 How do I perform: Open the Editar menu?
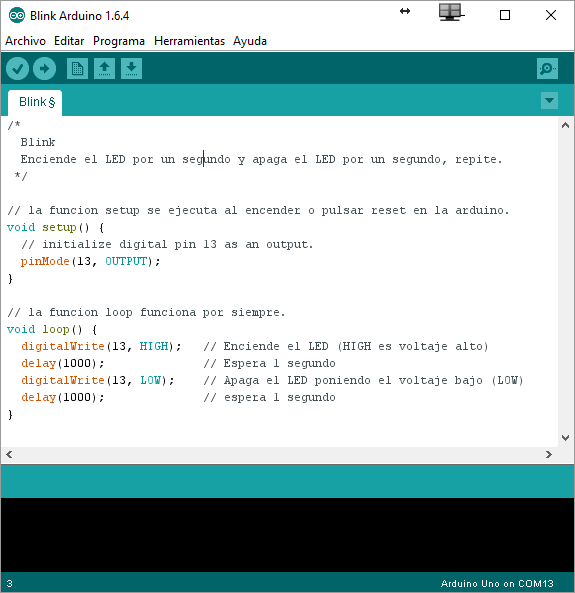69,41
